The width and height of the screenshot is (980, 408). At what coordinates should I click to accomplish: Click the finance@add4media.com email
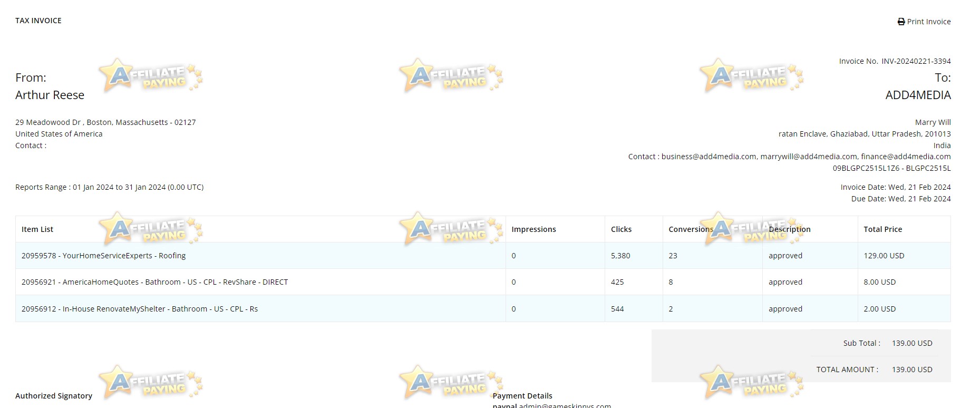point(906,157)
